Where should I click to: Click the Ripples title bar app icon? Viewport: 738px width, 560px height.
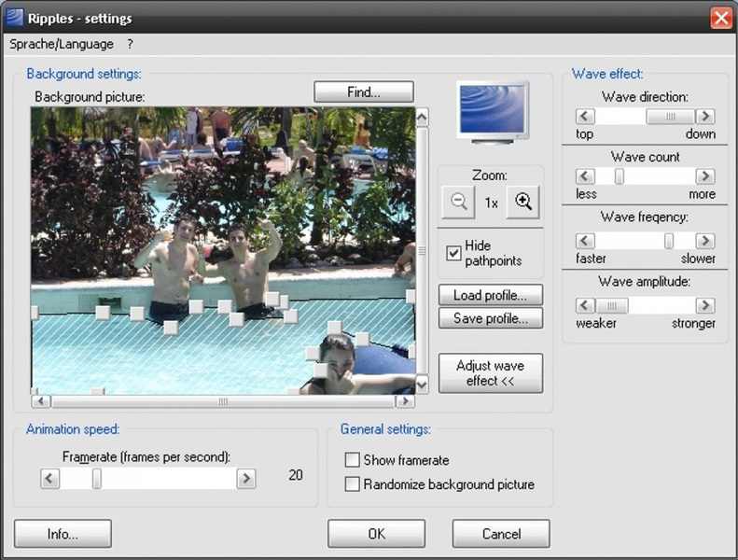click(x=15, y=18)
